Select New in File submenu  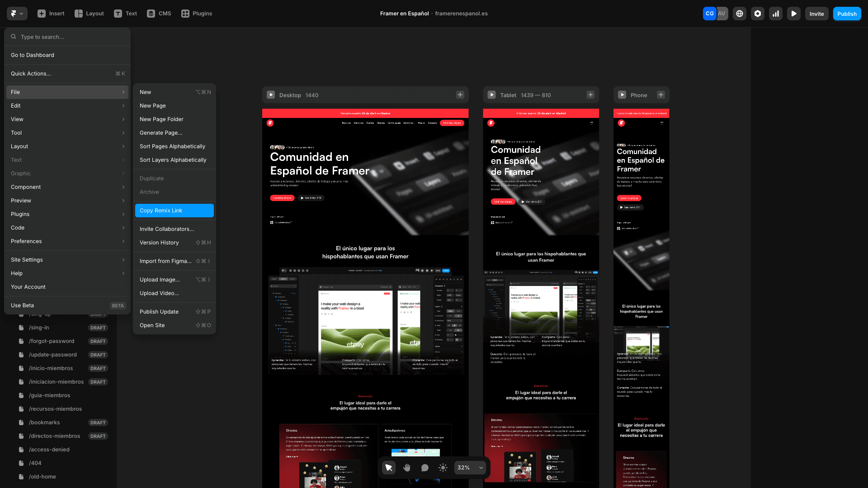click(x=175, y=92)
